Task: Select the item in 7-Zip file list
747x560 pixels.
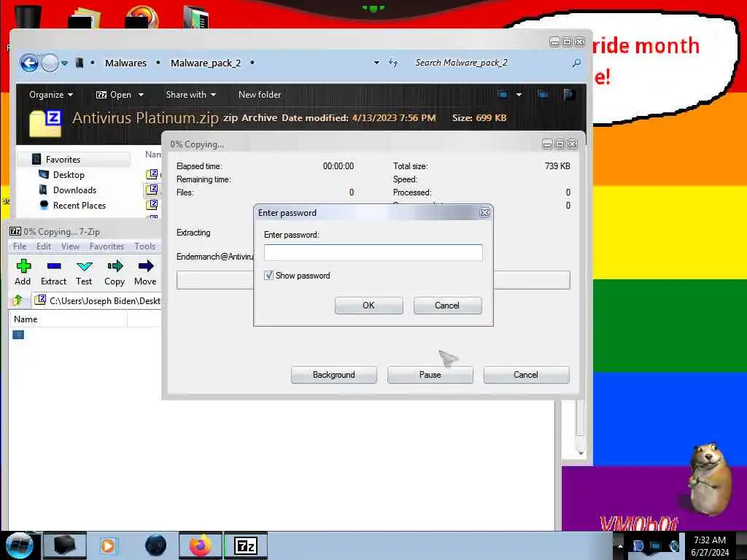Action: (x=18, y=335)
